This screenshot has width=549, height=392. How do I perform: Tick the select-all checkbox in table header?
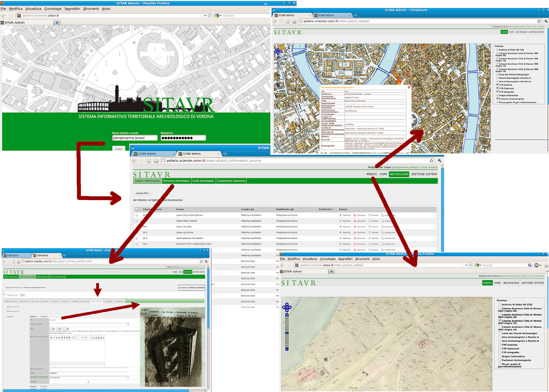tap(137, 209)
